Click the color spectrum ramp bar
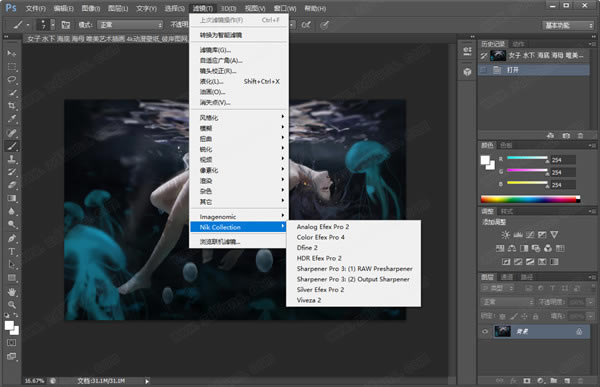The image size is (600, 387). pos(530,199)
